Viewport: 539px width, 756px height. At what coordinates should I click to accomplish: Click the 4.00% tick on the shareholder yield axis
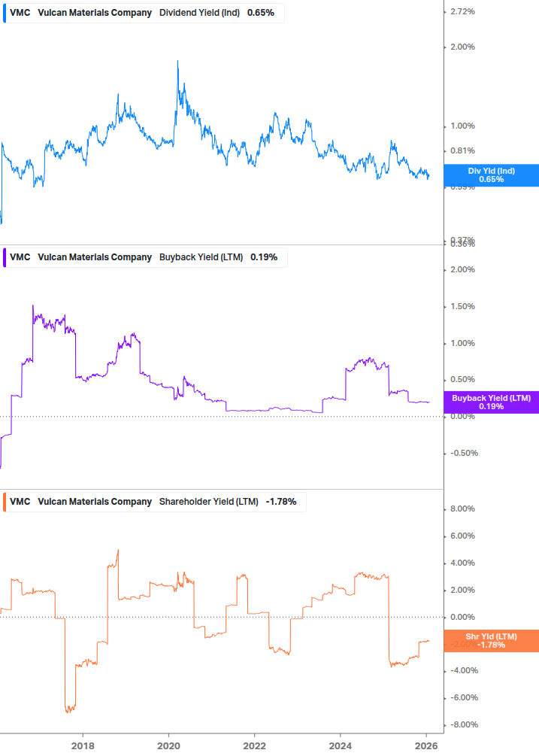click(x=462, y=563)
